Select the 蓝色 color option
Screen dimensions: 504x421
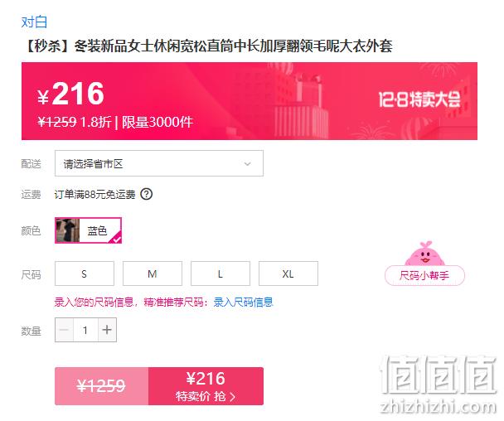pyautogui.click(x=89, y=230)
